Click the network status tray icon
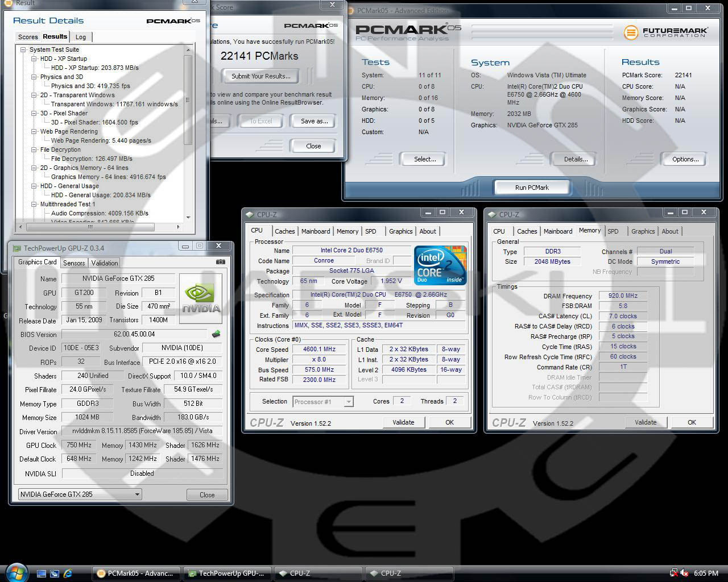The image size is (728, 582). coord(674,573)
